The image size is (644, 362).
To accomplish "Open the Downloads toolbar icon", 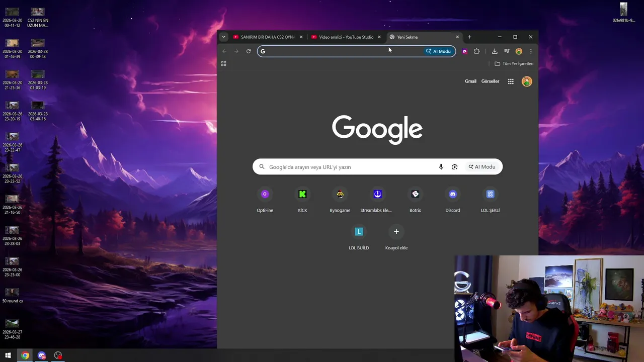I will (x=495, y=51).
